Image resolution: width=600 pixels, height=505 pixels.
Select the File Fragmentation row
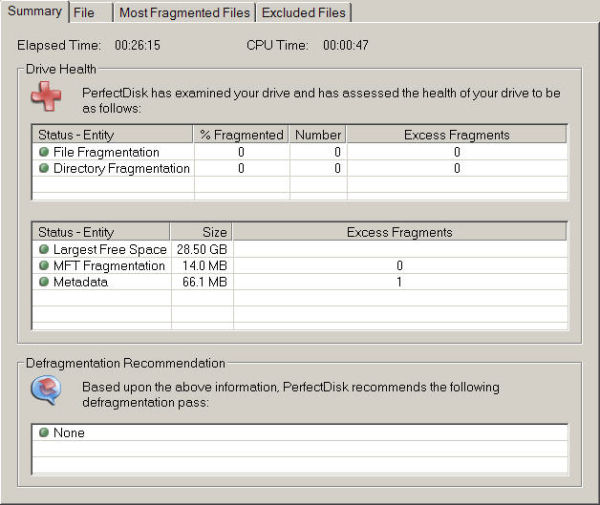tap(300, 152)
